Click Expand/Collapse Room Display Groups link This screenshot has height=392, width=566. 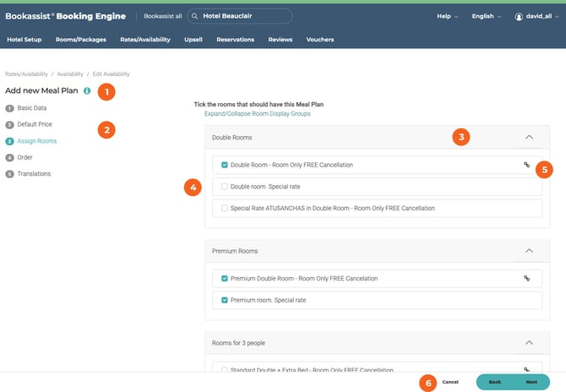258,112
